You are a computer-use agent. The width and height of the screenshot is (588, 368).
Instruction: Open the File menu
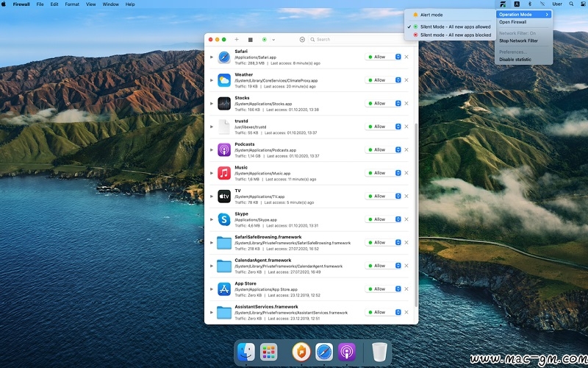click(40, 4)
